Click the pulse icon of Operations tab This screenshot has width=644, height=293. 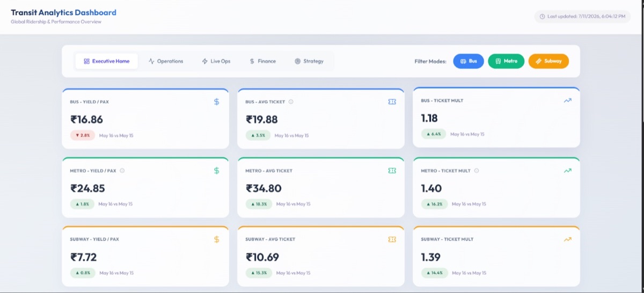[151, 61]
